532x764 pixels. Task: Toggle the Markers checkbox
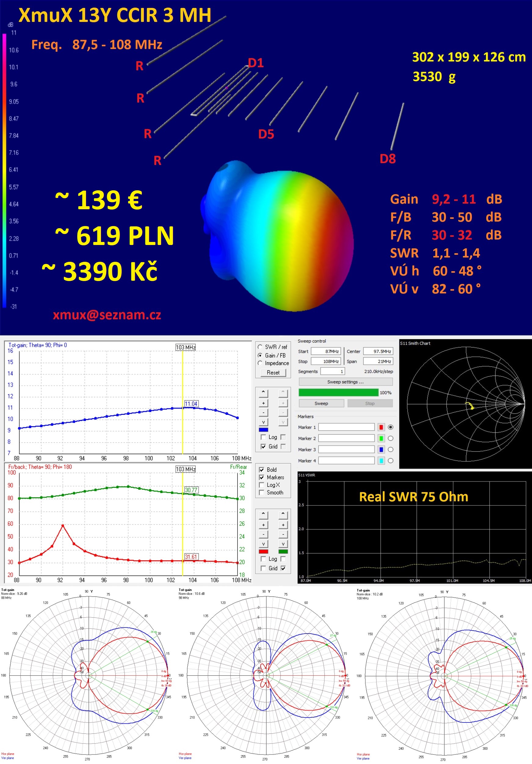point(262,477)
